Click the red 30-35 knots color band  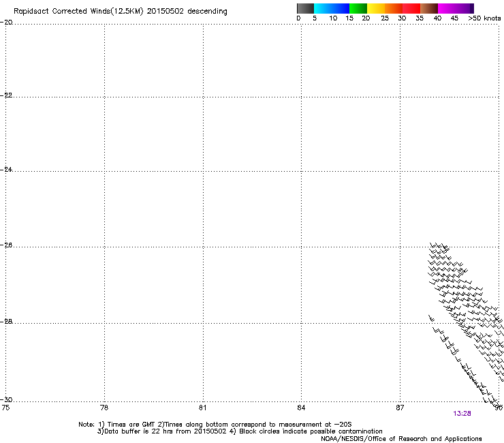pos(411,8)
